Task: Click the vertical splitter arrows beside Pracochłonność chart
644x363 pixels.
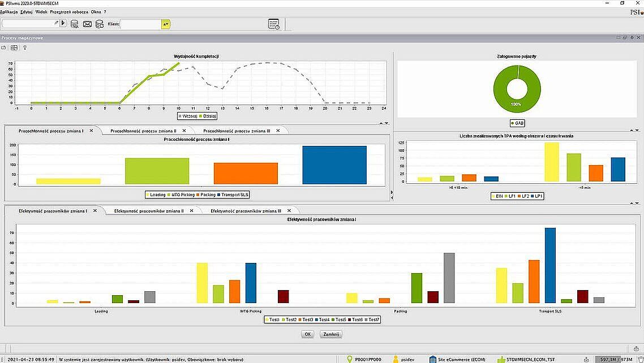Action: [x=392, y=195]
